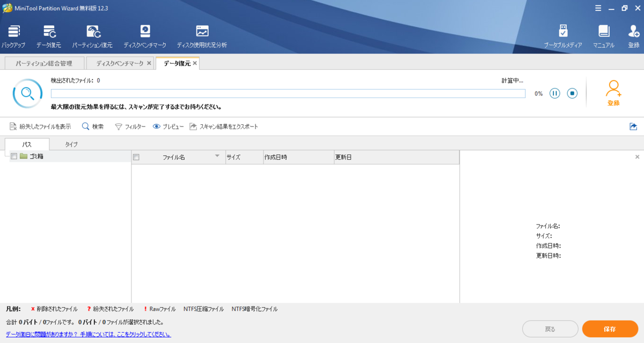
Task: Sort by 作成日時 column
Action: 298,157
